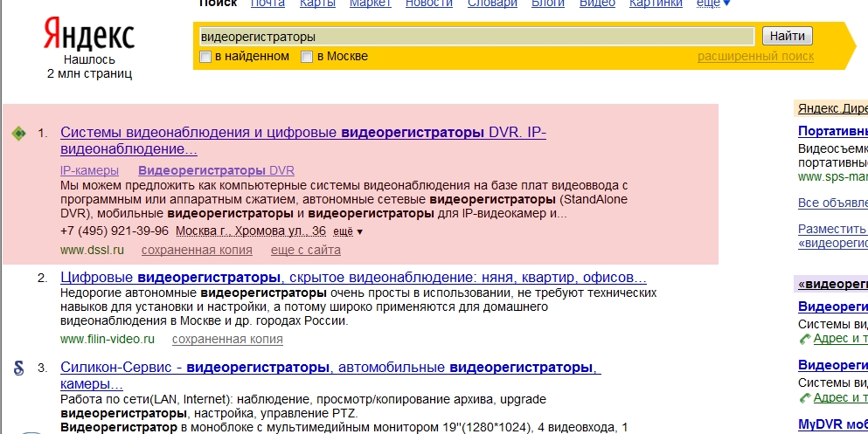Open the Новости service
This screenshot has width=868, height=434.
pyautogui.click(x=429, y=3)
